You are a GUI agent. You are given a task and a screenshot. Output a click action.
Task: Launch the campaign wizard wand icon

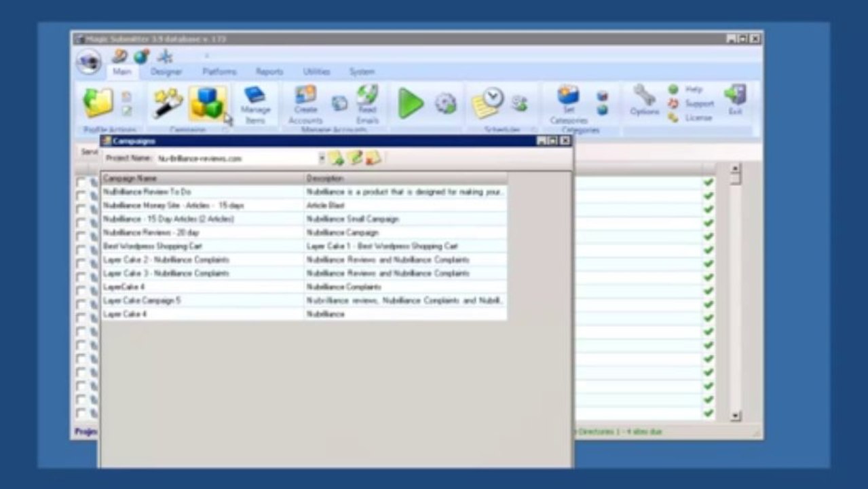[167, 103]
